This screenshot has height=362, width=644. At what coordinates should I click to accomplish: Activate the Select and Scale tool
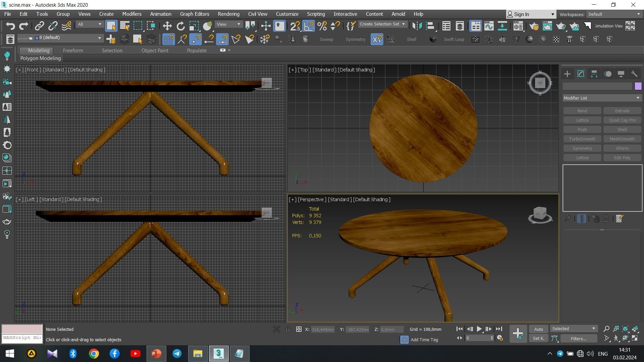point(194,26)
